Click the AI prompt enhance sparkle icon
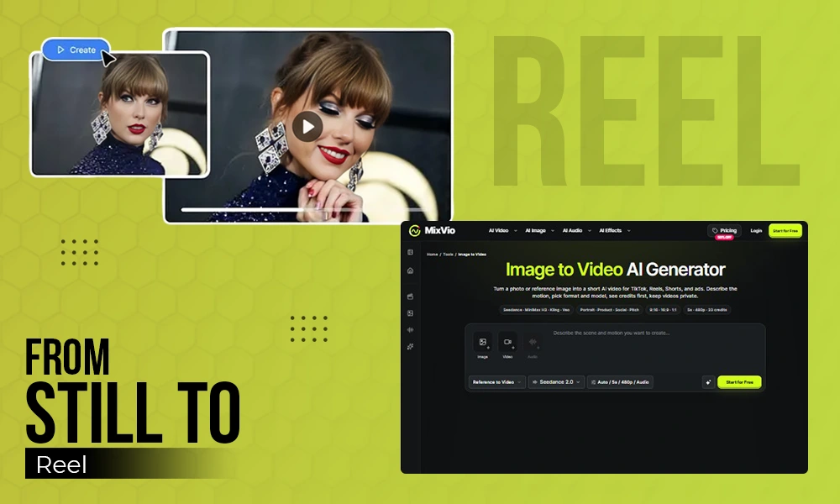The height and width of the screenshot is (504, 840). tap(707, 382)
